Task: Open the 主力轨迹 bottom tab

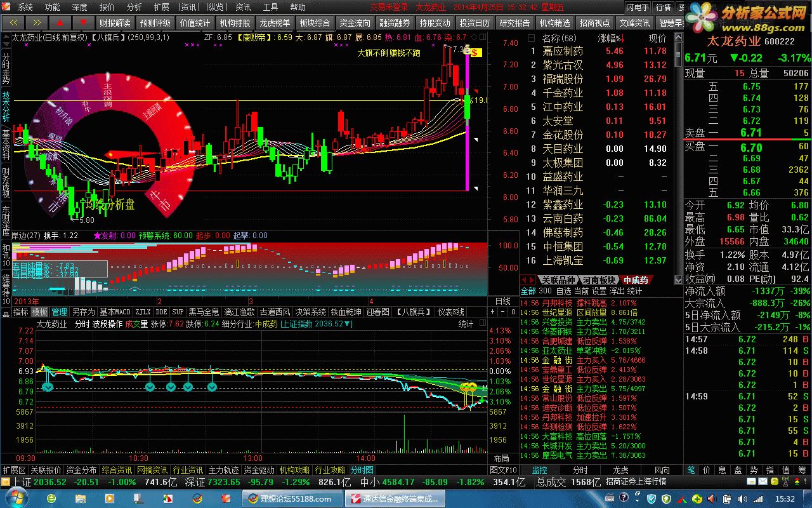Action: [x=223, y=470]
